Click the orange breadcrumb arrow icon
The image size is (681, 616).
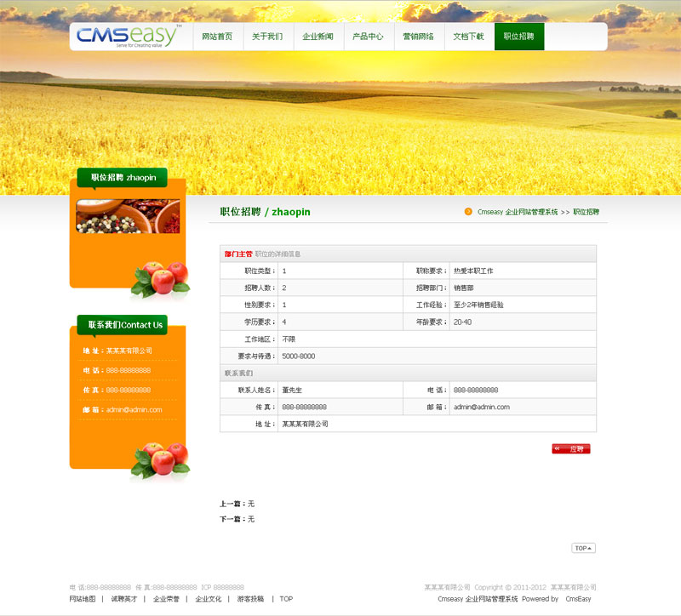tap(468, 212)
